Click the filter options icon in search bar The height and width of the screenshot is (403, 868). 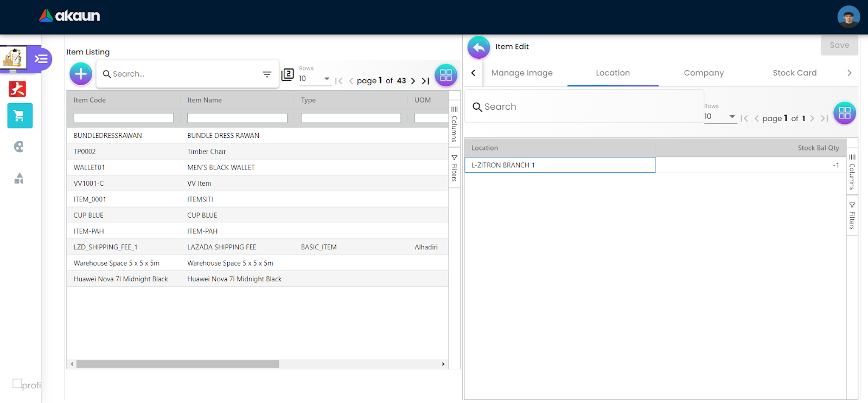[267, 74]
